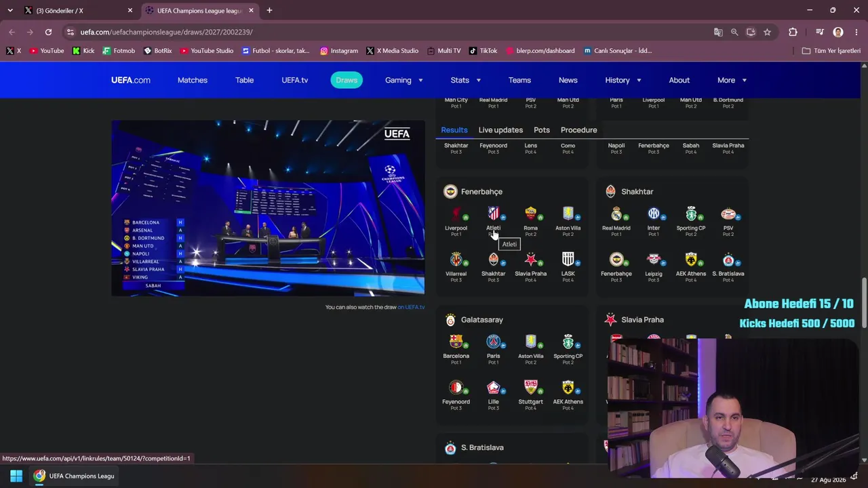Open the Kick bookmark
The width and height of the screenshot is (868, 488).
click(x=83, y=51)
